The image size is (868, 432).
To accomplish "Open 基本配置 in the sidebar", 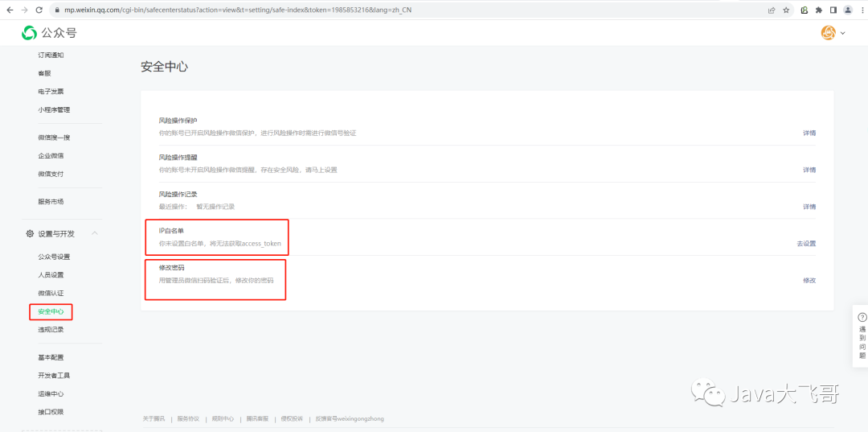I will pyautogui.click(x=51, y=357).
